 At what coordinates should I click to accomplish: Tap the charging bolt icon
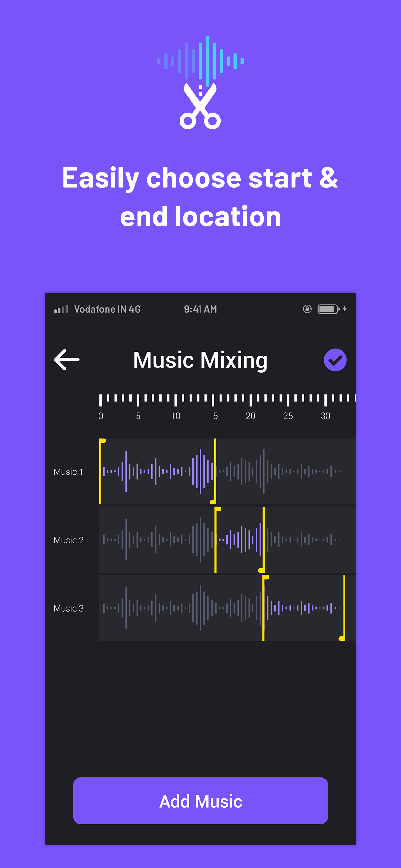click(x=344, y=309)
